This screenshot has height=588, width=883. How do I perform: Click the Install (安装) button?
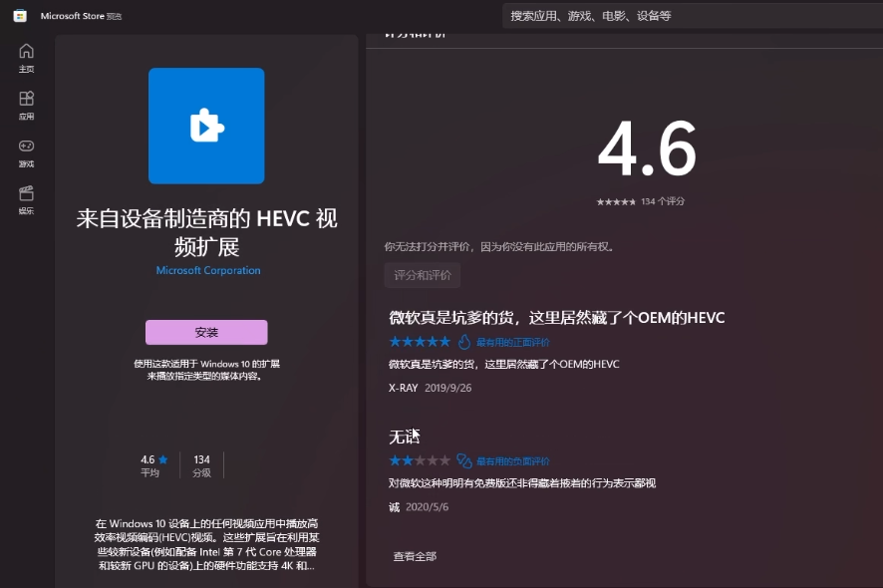(x=206, y=332)
